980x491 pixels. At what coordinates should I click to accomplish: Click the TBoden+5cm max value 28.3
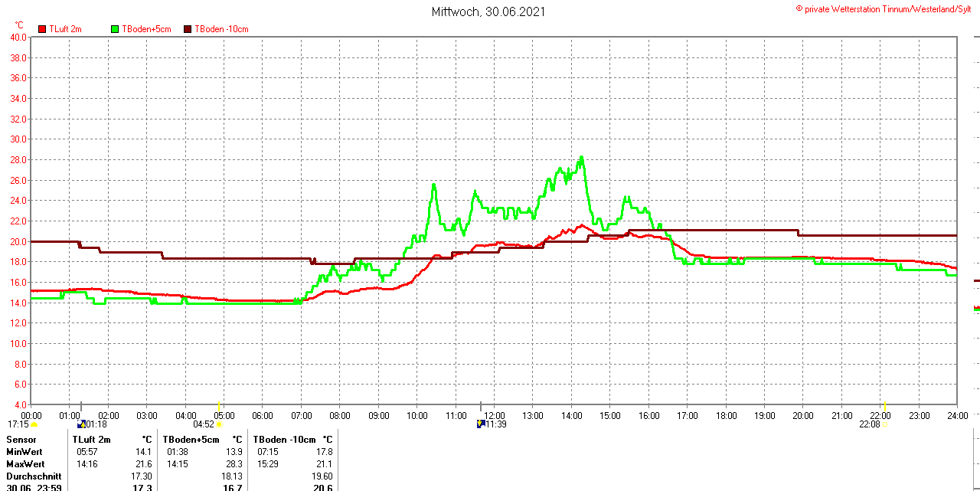(x=234, y=464)
